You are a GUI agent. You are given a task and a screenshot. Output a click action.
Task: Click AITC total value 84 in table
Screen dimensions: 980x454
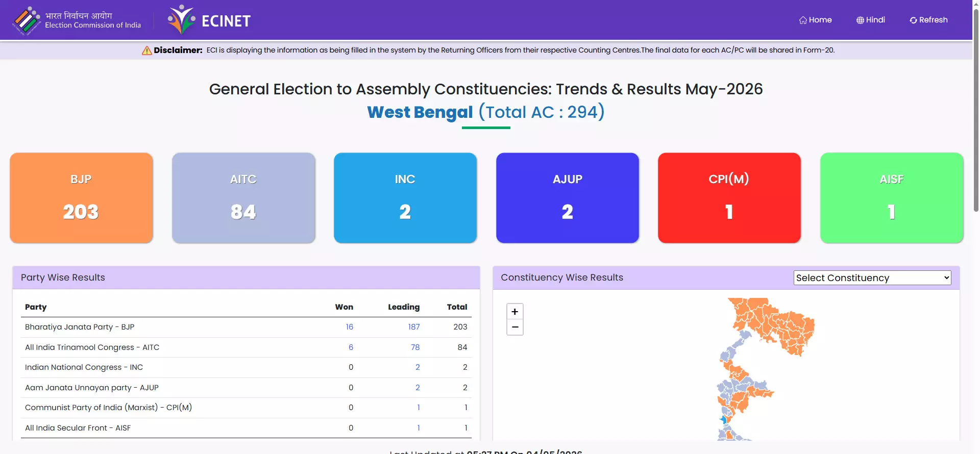click(462, 347)
